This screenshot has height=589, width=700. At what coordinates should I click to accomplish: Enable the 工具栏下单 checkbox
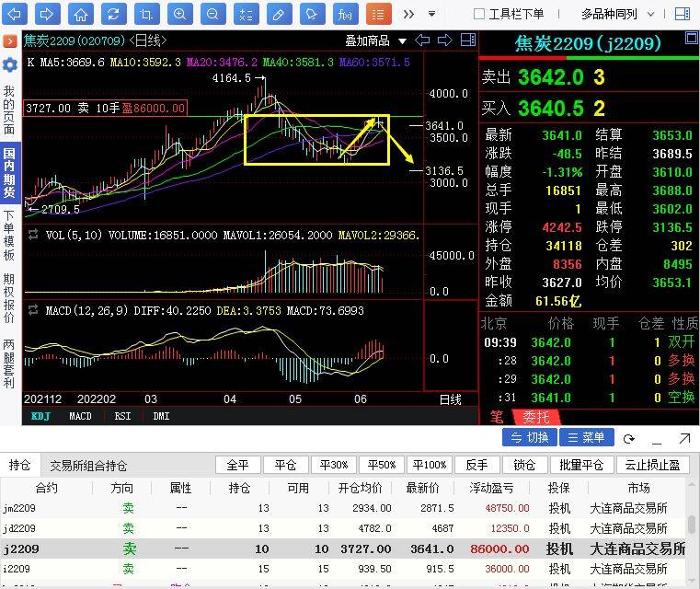point(479,14)
